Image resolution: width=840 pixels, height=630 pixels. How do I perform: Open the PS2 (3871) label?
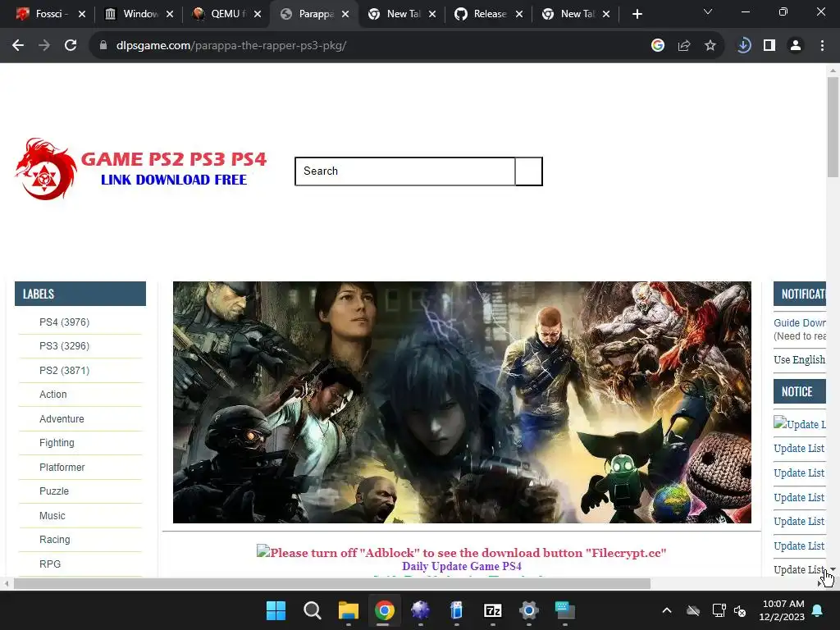[64, 370]
